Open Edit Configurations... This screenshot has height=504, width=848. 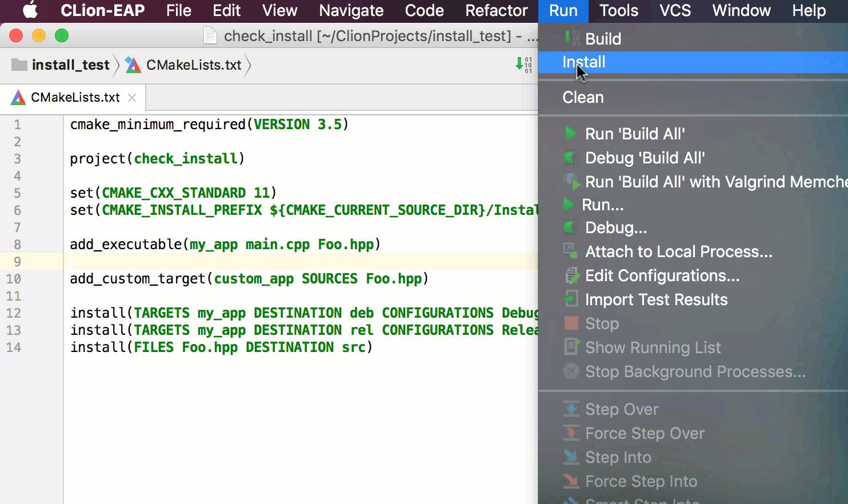[693, 275]
